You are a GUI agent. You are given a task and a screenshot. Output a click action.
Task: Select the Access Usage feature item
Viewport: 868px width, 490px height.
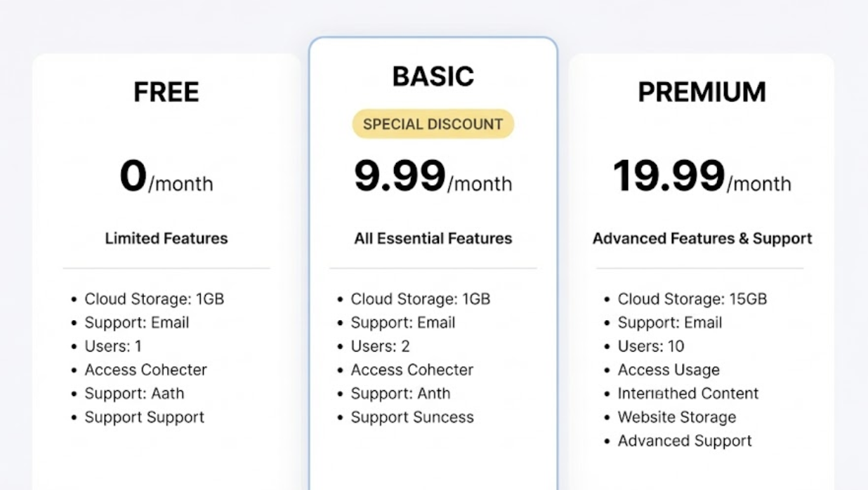(x=669, y=370)
